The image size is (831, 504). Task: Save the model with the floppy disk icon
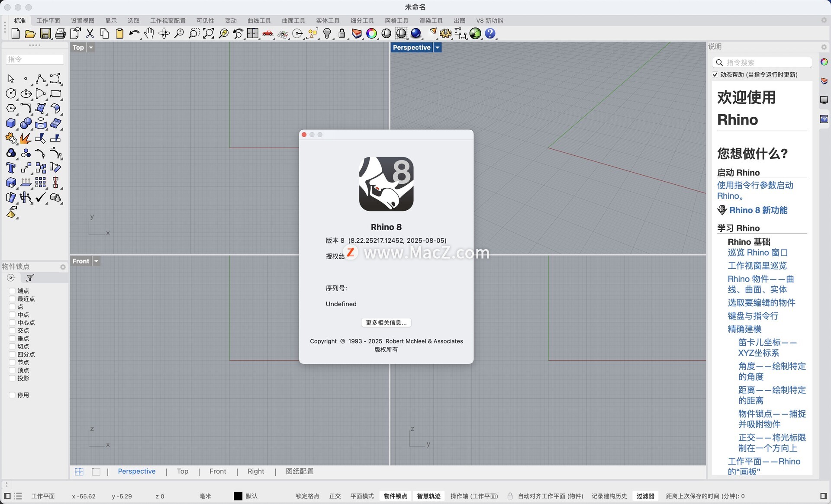tap(45, 33)
